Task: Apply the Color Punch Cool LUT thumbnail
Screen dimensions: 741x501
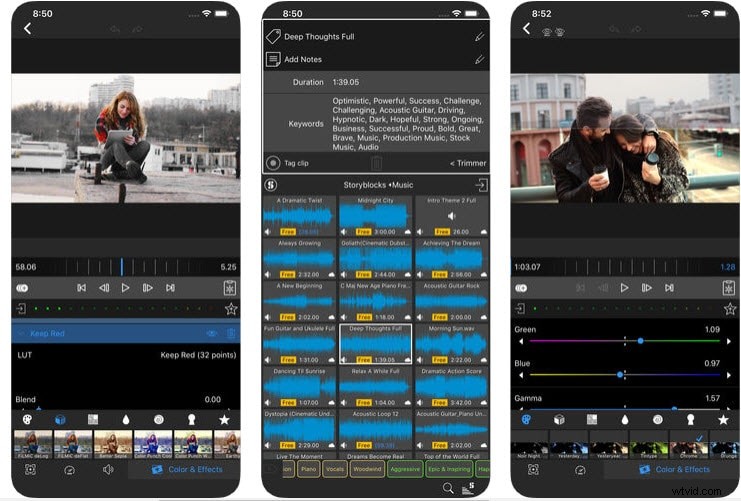Action: (153, 444)
